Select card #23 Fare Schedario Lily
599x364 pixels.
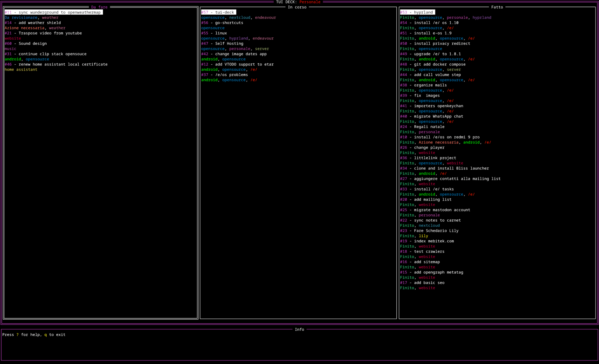(x=429, y=231)
